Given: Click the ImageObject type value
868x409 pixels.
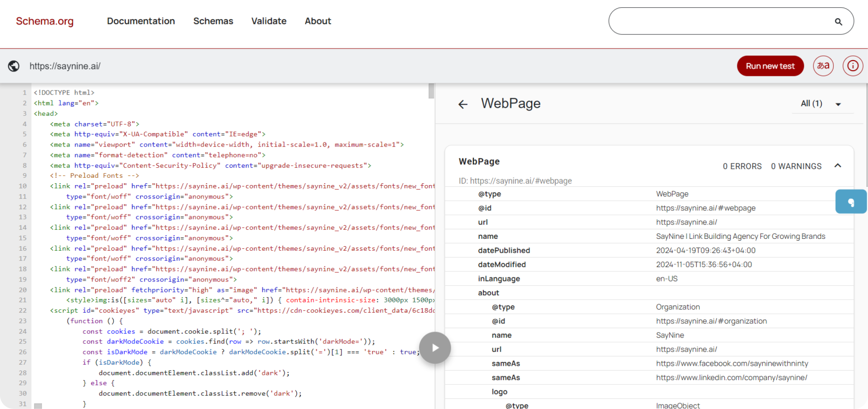Looking at the screenshot, I should [678, 405].
